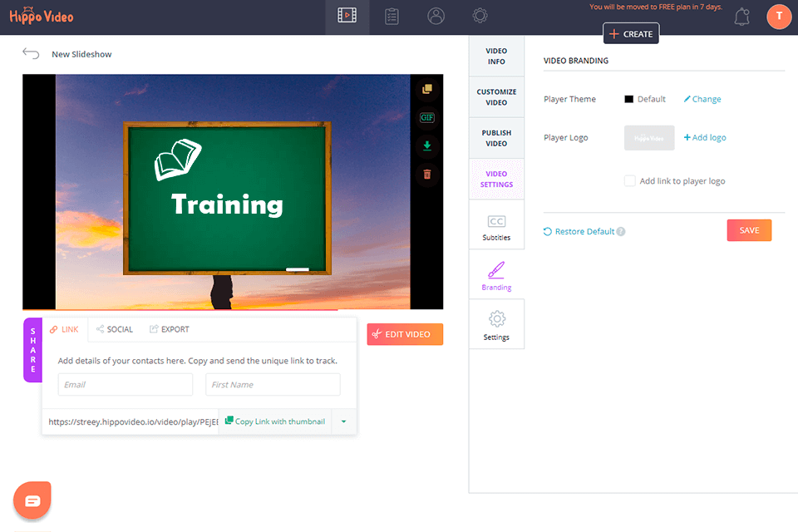Open notifications via the bell icon

pyautogui.click(x=744, y=16)
